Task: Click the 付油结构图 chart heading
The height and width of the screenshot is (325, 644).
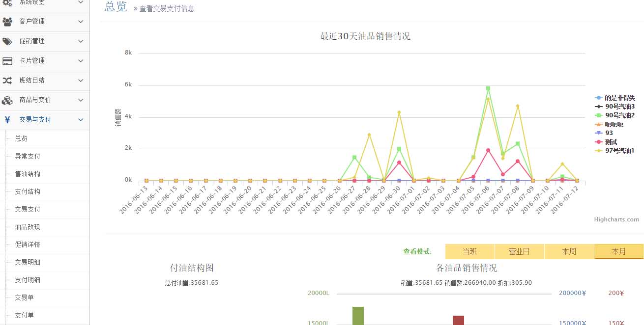Action: tap(192, 268)
